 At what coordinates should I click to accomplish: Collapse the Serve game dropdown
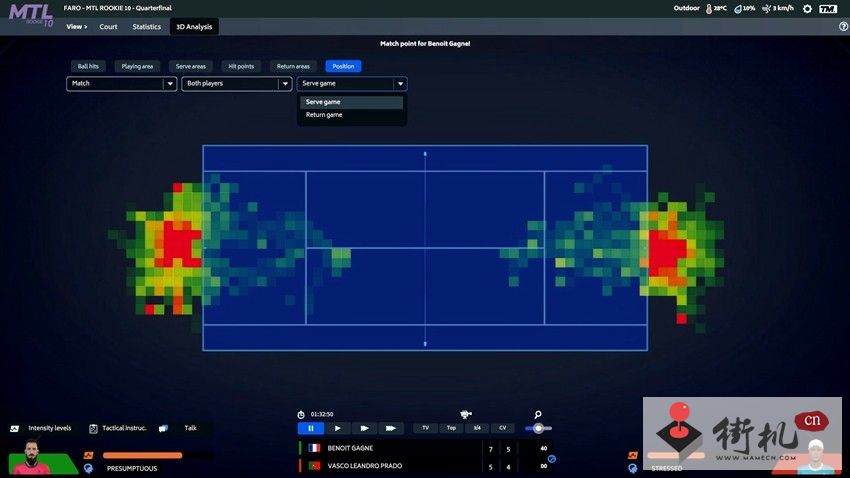coord(352,83)
